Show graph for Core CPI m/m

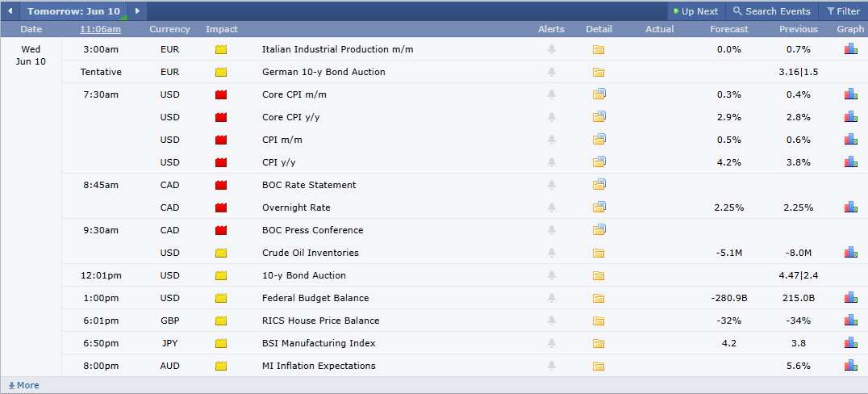[x=851, y=94]
